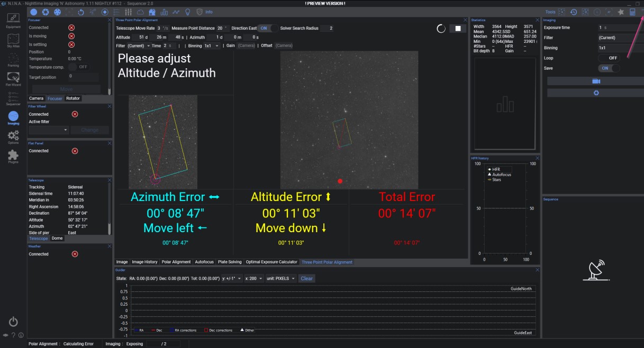Screen dimensions: 644x348
Task: Switch to the Polar Alignment tab
Action: pyautogui.click(x=176, y=262)
